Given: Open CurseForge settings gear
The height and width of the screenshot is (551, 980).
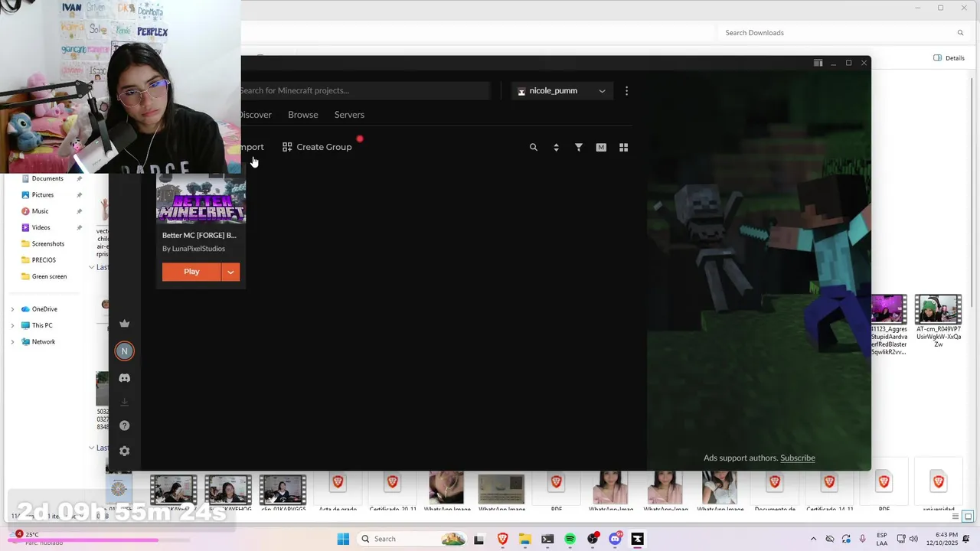Looking at the screenshot, I should coord(124,451).
